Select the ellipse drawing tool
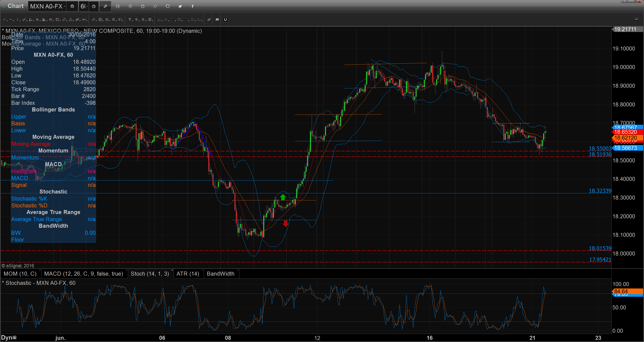644x342 pixels. point(51,20)
